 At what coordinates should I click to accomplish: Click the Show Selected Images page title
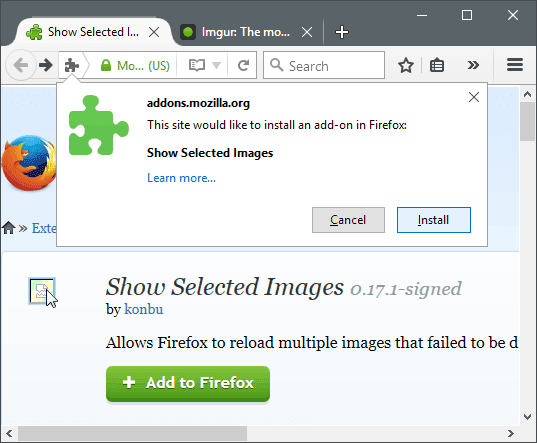click(x=225, y=287)
